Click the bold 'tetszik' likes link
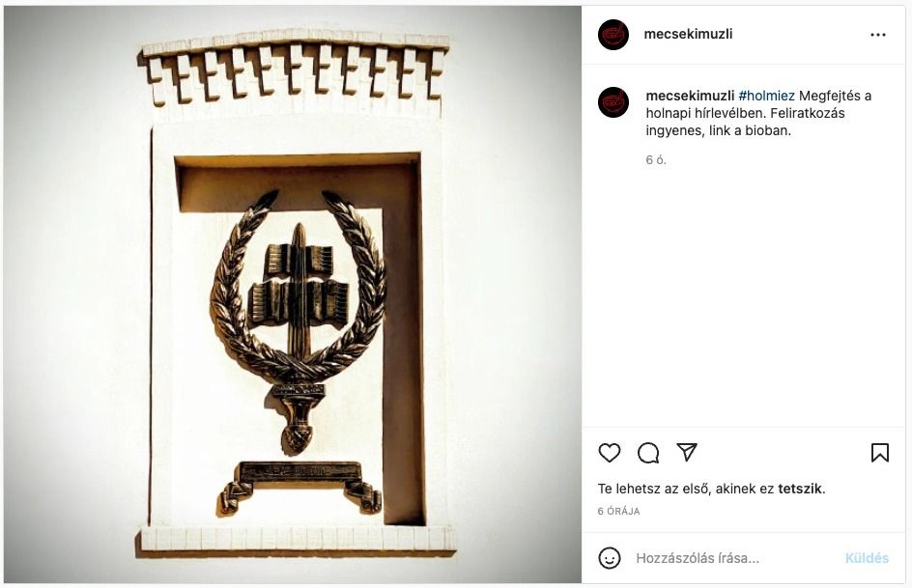Image resolution: width=912 pixels, height=588 pixels. pos(800,489)
